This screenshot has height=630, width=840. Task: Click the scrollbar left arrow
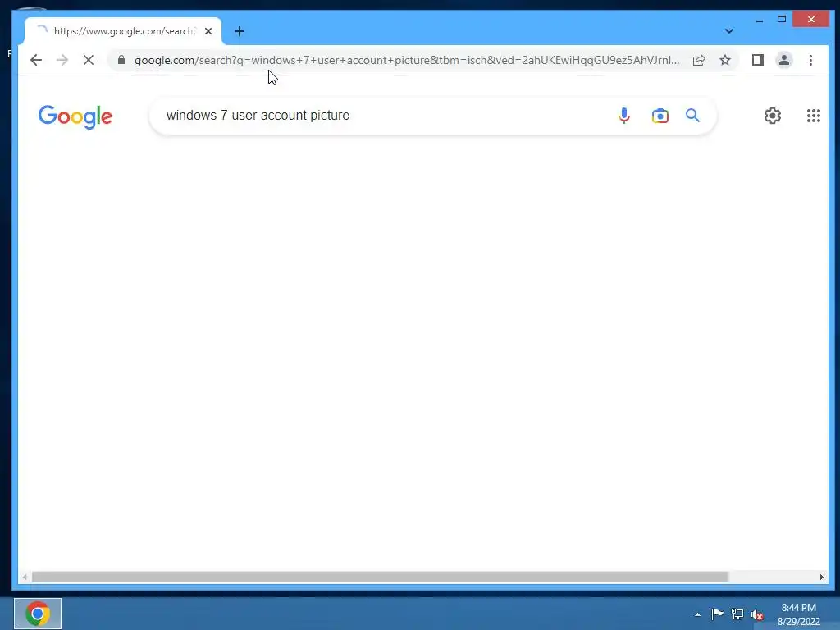[25, 577]
